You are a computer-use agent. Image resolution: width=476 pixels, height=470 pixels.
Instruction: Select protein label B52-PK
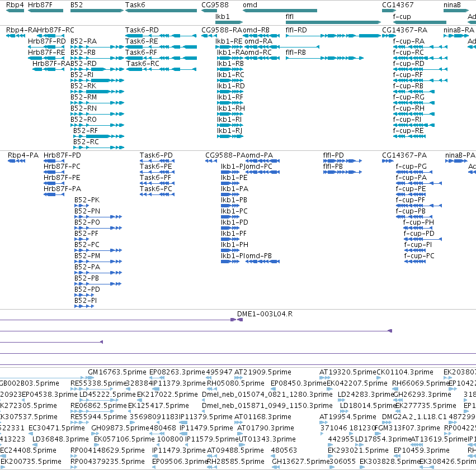coord(87,200)
